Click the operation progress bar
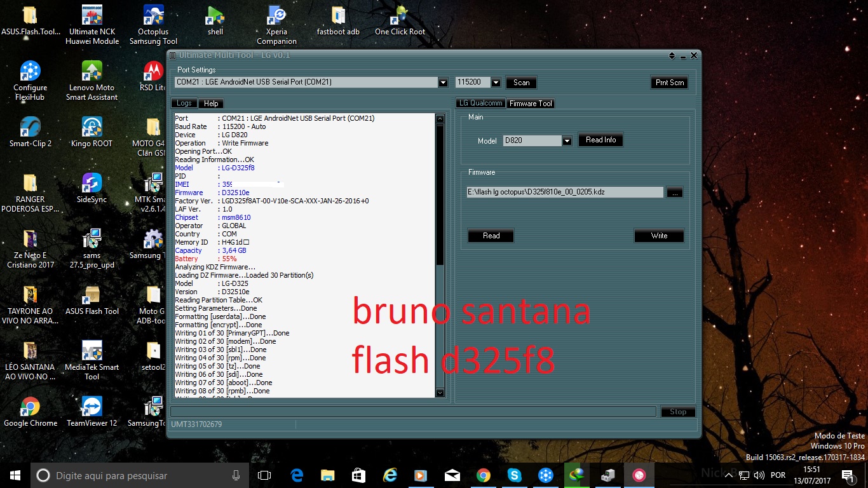The image size is (868, 488). [x=413, y=412]
